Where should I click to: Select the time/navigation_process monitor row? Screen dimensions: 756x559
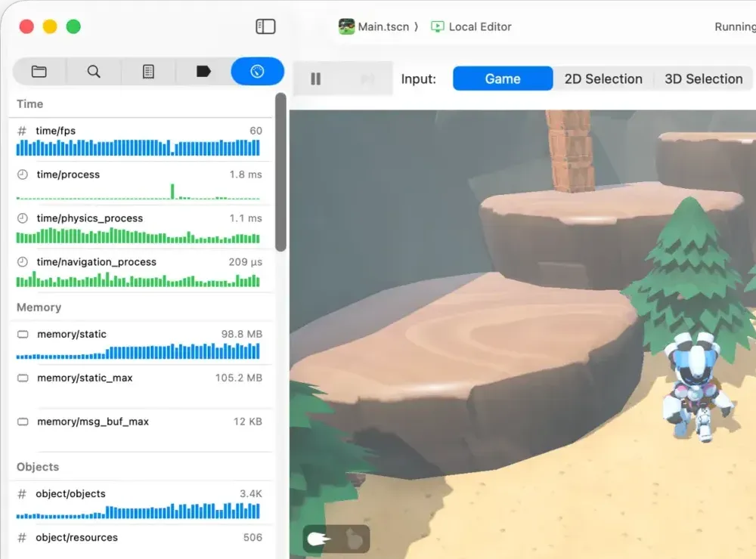pyautogui.click(x=140, y=271)
